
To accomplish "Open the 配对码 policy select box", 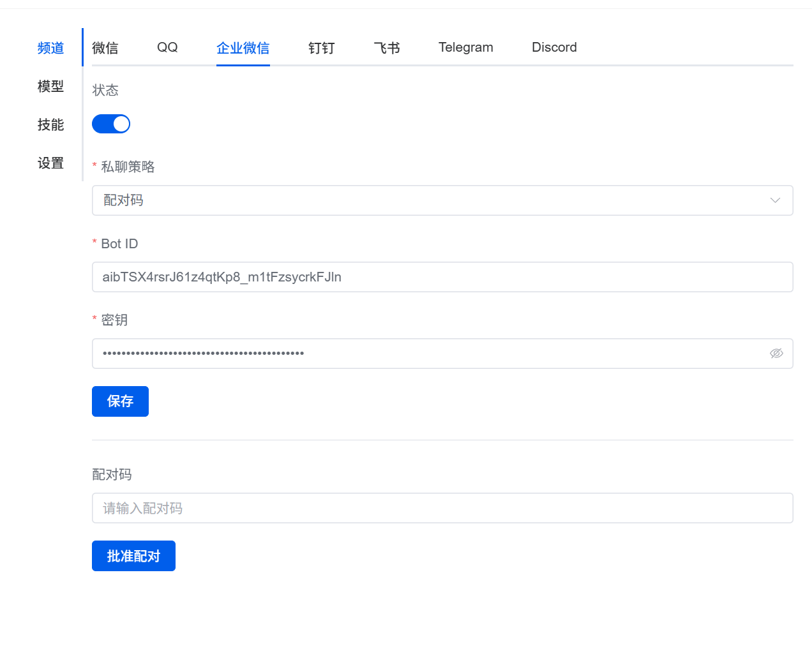I will pos(434,200).
